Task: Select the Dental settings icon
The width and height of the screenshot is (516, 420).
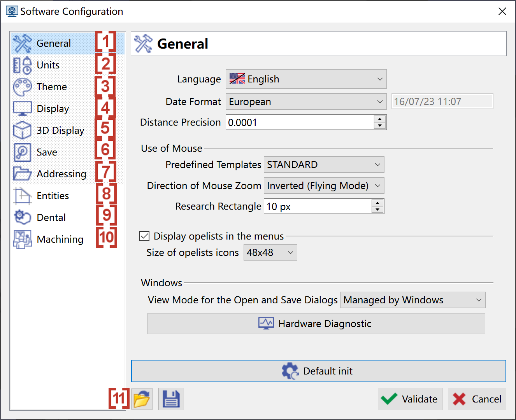Action: pyautogui.click(x=22, y=217)
